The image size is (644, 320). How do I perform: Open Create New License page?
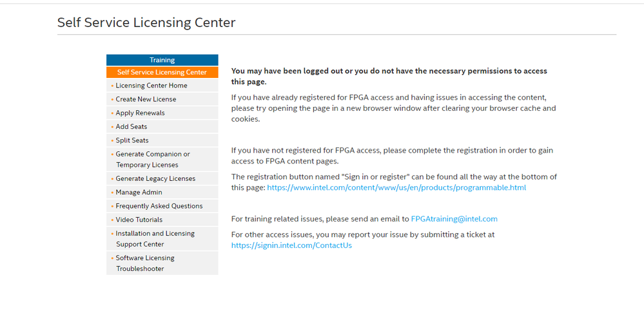(x=146, y=99)
